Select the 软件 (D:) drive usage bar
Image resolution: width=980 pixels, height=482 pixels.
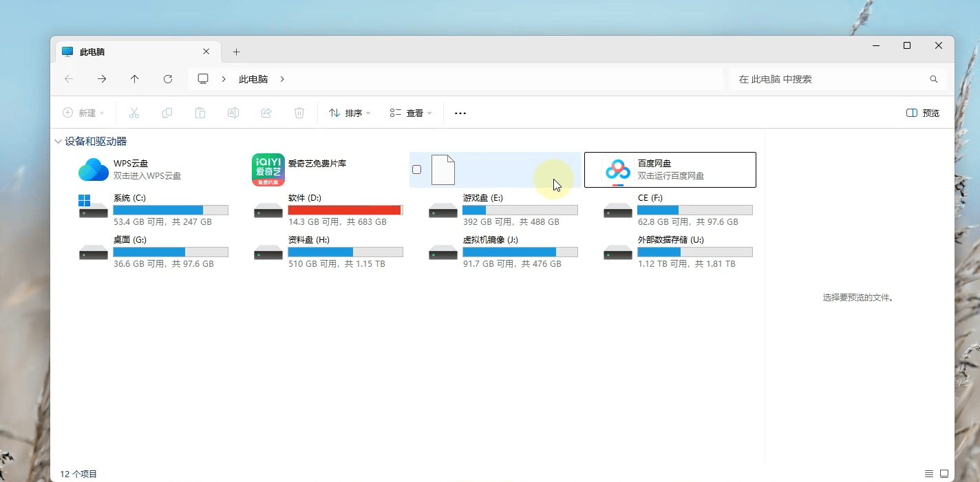point(345,210)
